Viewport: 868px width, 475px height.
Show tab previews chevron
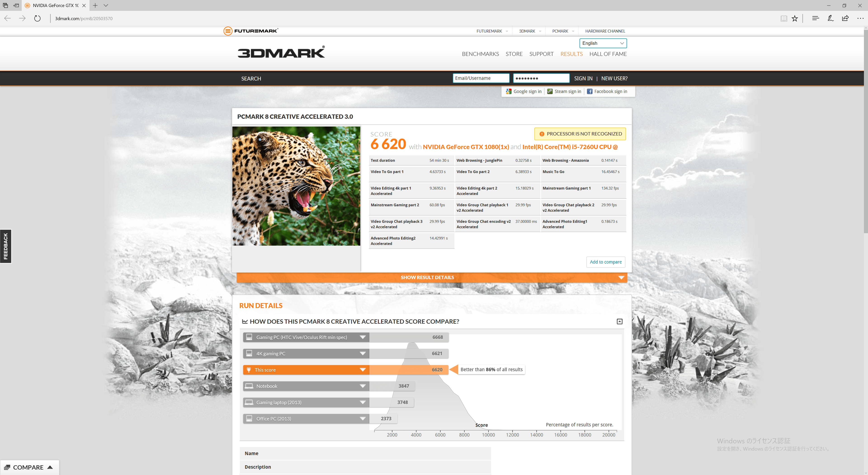106,5
